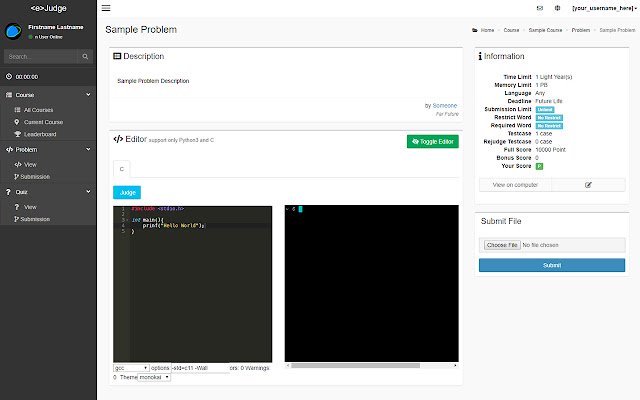Click the Quiz question mark icon
The height and width of the screenshot is (400, 640).
8,192
